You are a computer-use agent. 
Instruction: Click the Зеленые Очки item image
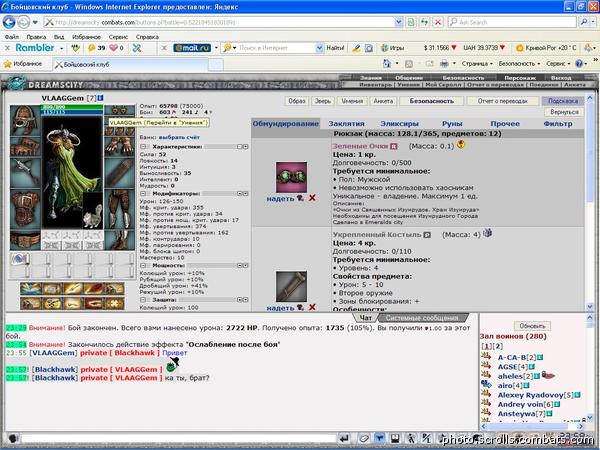click(291, 177)
